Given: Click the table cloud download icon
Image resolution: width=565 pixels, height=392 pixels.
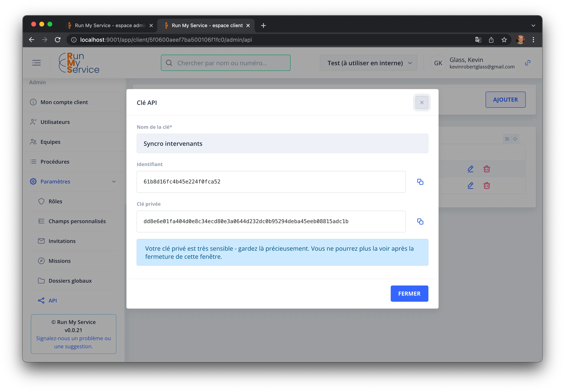Looking at the screenshot, I should (515, 139).
